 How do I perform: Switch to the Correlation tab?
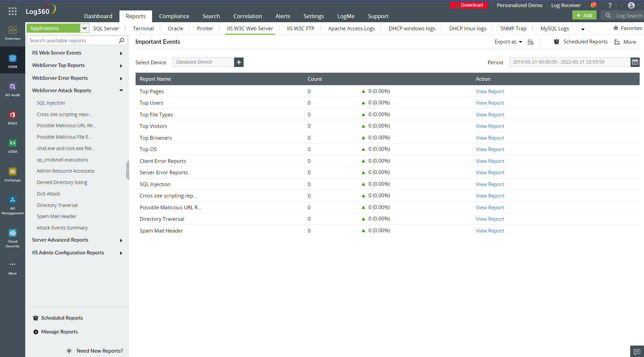point(248,16)
